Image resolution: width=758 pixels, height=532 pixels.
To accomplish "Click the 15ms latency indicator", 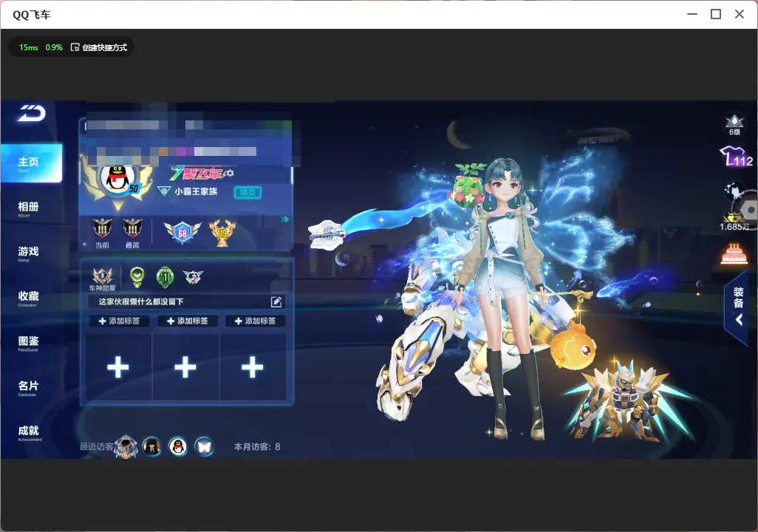I will pos(29,47).
